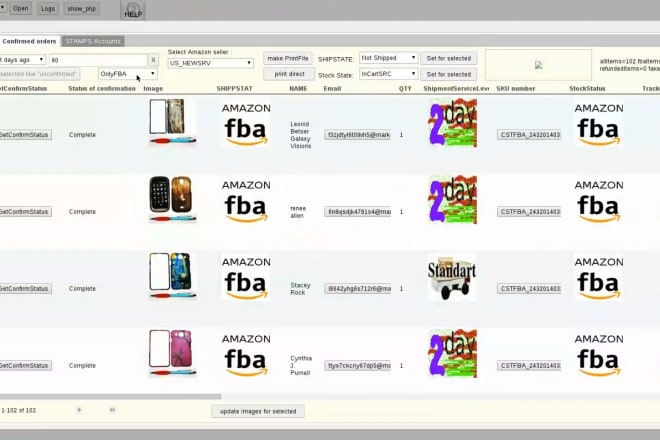Click the show_php toolbar button
This screenshot has height=440, width=660.
point(82,8)
